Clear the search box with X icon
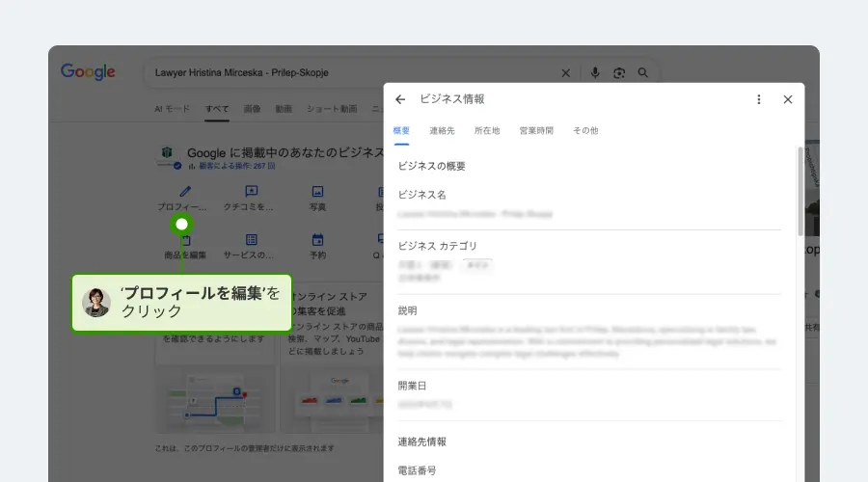Image resolution: width=868 pixels, height=482 pixels. pos(566,72)
